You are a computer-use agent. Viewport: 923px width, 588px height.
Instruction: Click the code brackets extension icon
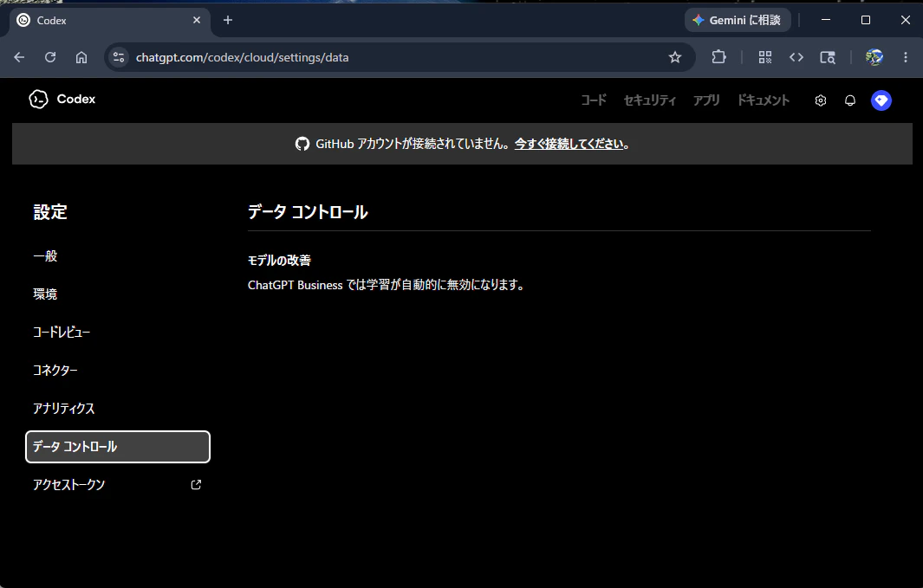796,57
